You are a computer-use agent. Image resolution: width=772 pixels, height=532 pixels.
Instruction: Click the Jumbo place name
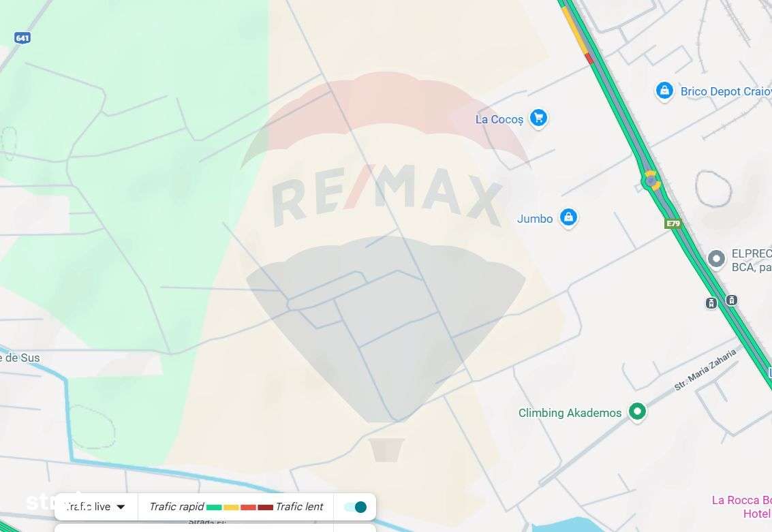[535, 219]
